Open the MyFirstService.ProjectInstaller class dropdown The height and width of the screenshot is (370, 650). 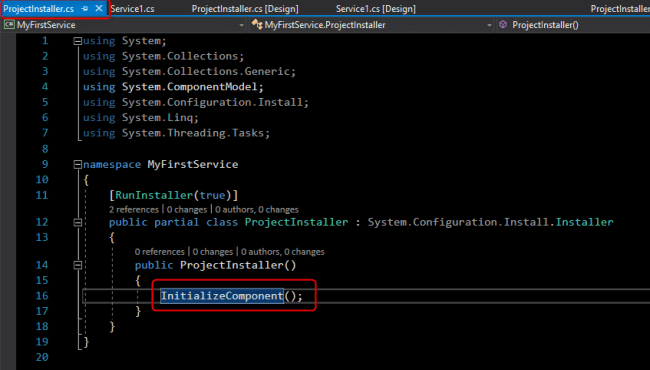tap(489, 25)
